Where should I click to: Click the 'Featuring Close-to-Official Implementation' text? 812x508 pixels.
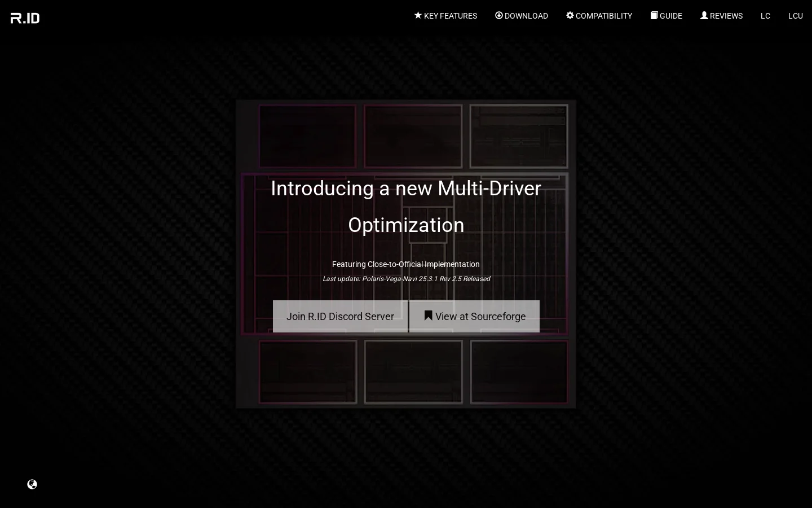[x=406, y=264]
